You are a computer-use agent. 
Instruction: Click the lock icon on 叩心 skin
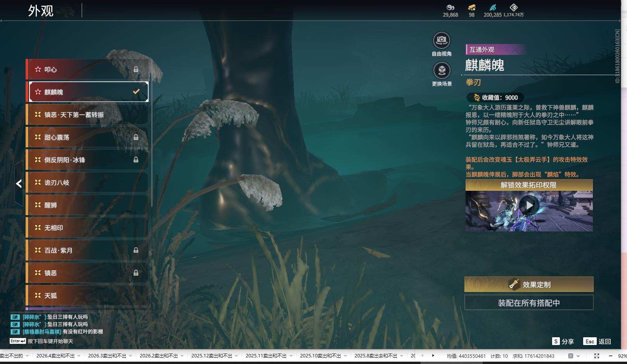[x=136, y=69]
